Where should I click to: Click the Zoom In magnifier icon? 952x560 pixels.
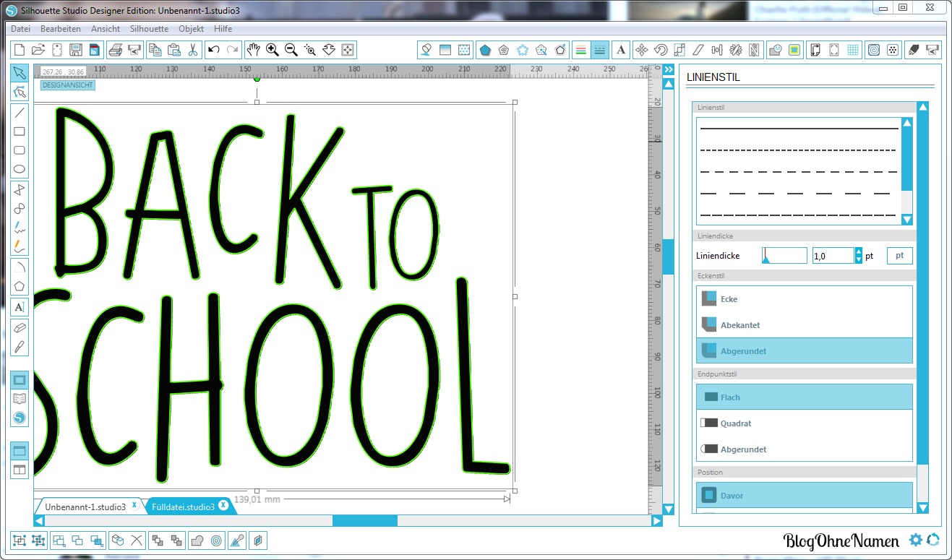pos(273,50)
